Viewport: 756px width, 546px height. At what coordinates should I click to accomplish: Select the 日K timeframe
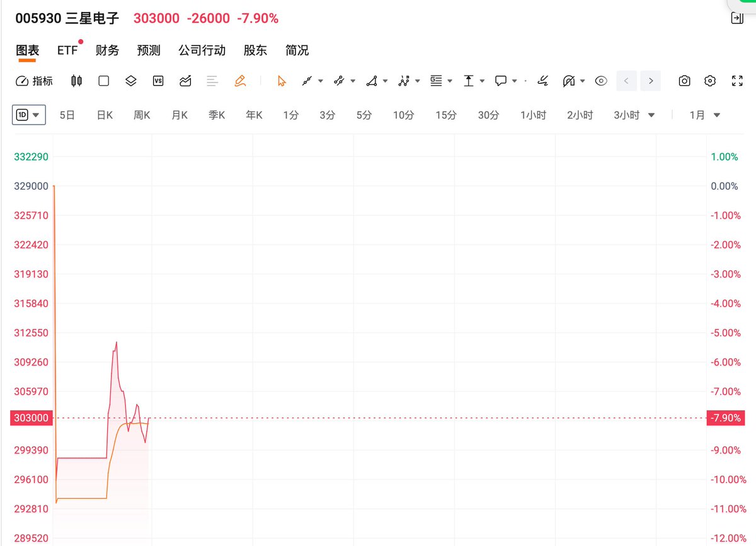(x=104, y=115)
